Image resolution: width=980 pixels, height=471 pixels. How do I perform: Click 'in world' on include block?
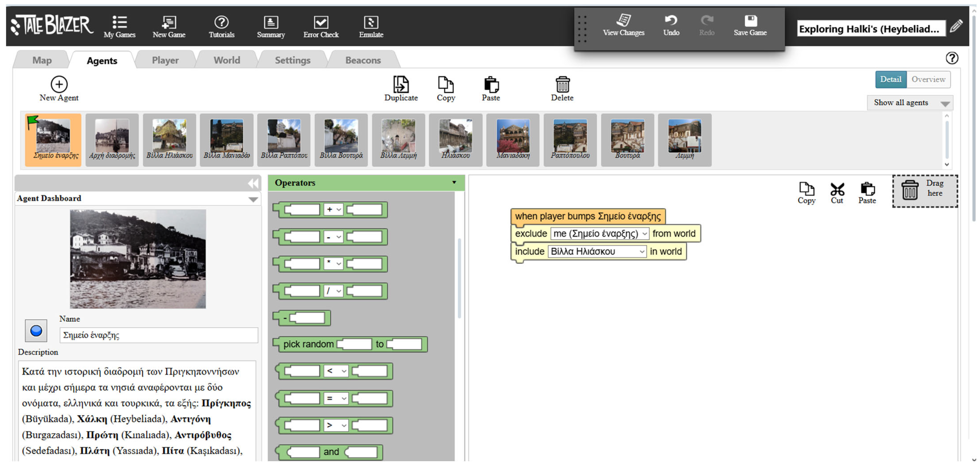tap(665, 251)
